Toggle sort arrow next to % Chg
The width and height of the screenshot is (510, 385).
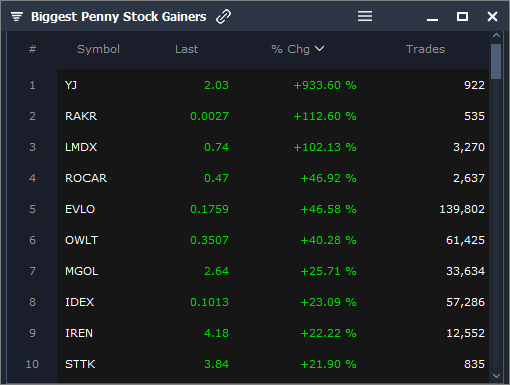(319, 49)
